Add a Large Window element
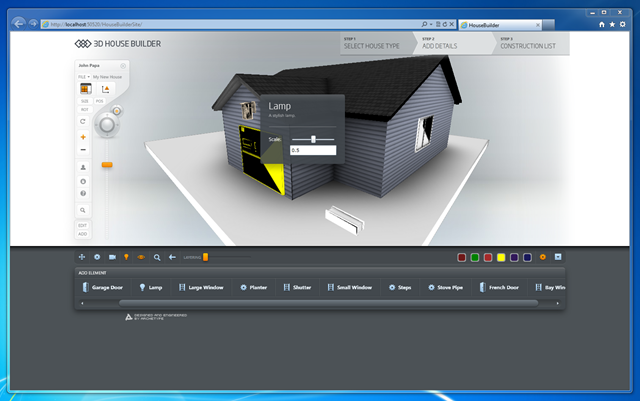The height and width of the screenshot is (401, 640). pos(201,287)
